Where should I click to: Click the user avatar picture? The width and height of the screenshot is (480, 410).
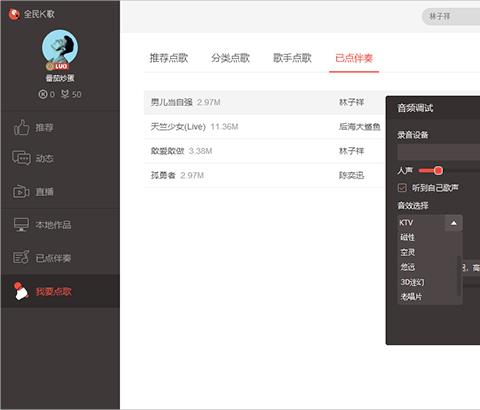[60, 47]
